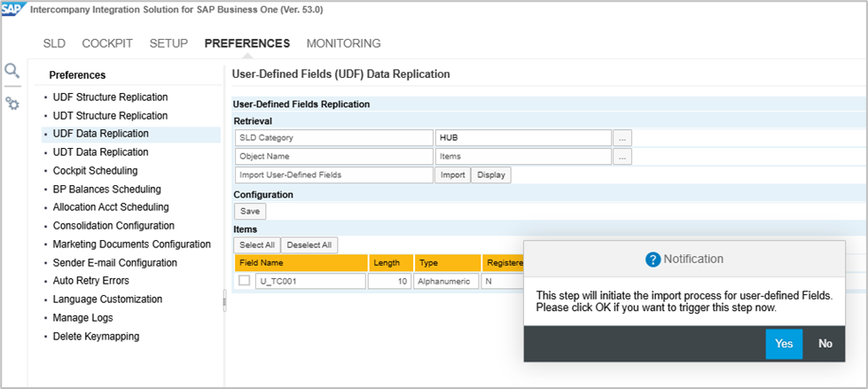
Task: Click the search magnifier icon in sidebar
Action: [12, 71]
